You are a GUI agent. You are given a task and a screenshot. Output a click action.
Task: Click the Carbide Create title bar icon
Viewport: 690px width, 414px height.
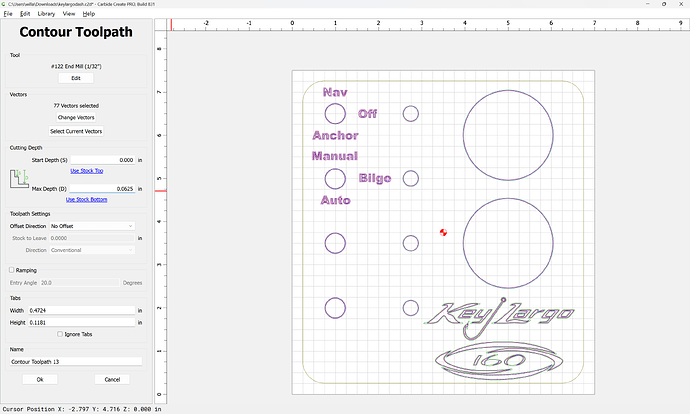[x=4, y=4]
